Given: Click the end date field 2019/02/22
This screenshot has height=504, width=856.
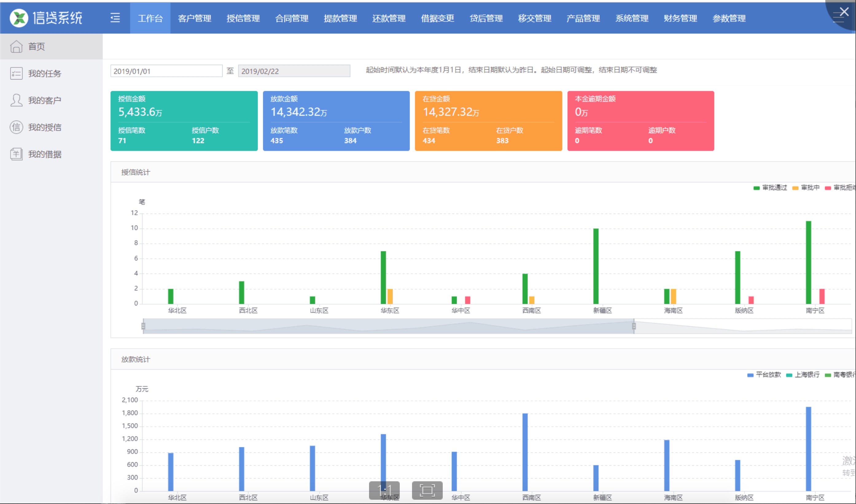Looking at the screenshot, I should tap(294, 71).
